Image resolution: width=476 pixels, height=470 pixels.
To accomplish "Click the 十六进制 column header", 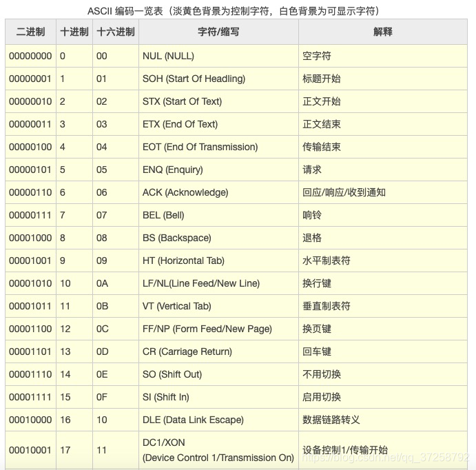I will pyautogui.click(x=116, y=32).
